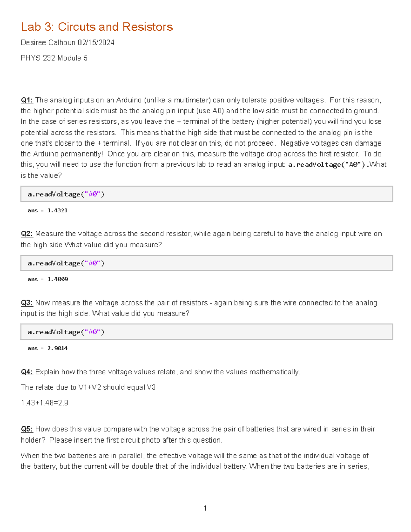Click the sentence "The relate due to V1+V2 should equal V3"
This screenshot has height=532, width=411.
88,387
